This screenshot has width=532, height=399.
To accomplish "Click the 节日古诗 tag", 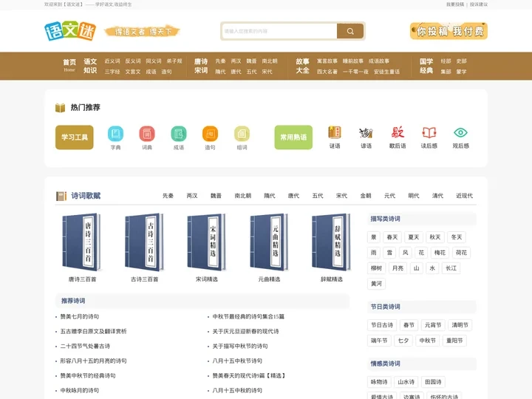I will click(382, 325).
